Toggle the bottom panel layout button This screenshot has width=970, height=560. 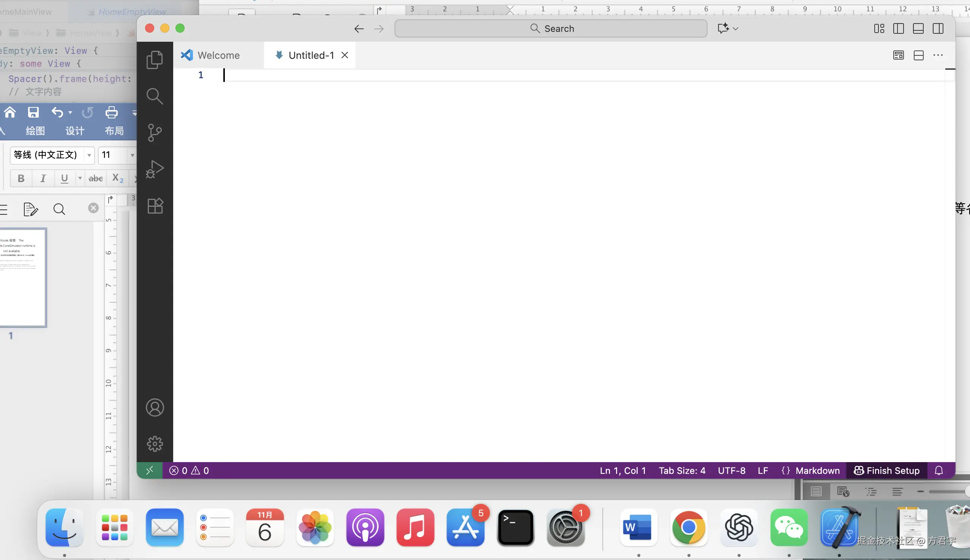[x=918, y=28]
